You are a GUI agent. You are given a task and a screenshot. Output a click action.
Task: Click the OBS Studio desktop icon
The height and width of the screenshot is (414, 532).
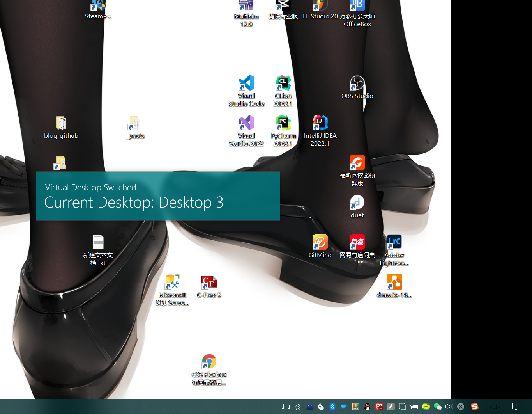[x=357, y=87]
